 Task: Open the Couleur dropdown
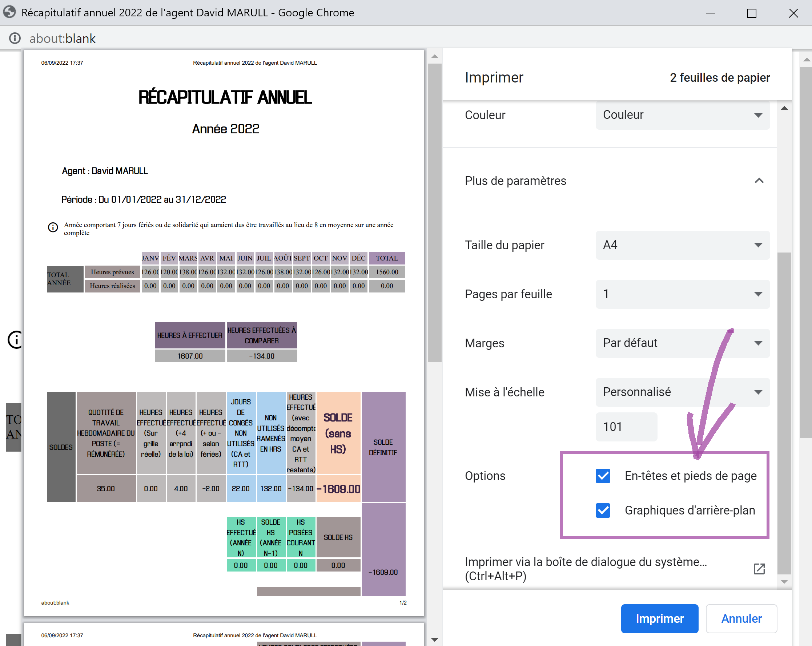pyautogui.click(x=683, y=115)
